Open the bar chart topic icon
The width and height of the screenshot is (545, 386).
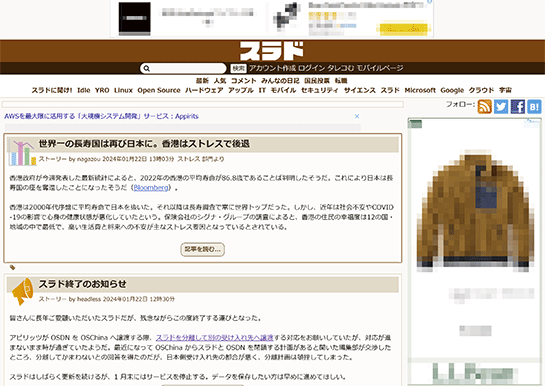(x=22, y=152)
